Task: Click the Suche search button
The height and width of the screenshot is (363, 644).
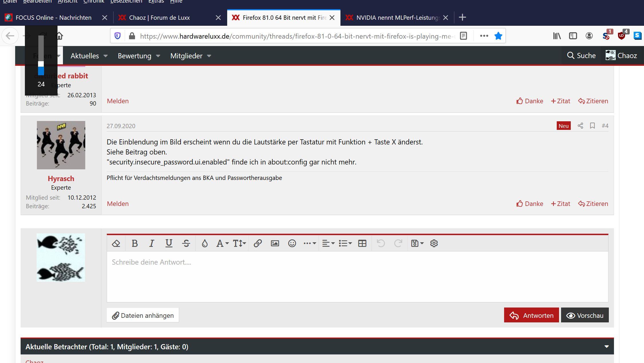Action: click(581, 55)
